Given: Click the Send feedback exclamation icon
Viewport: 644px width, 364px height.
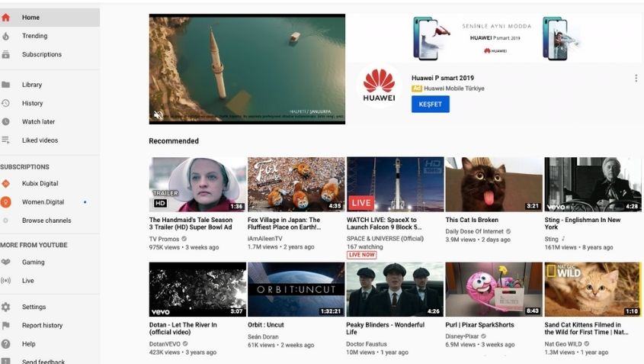Looking at the screenshot, I should pos(6,361).
